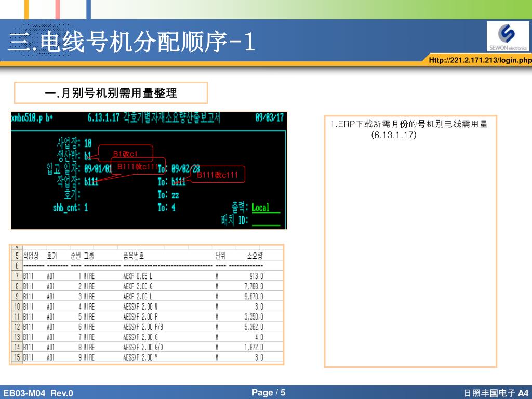Click cell AEXF 2.00 L
Viewport: 532px width, 399px height.
tap(138, 297)
